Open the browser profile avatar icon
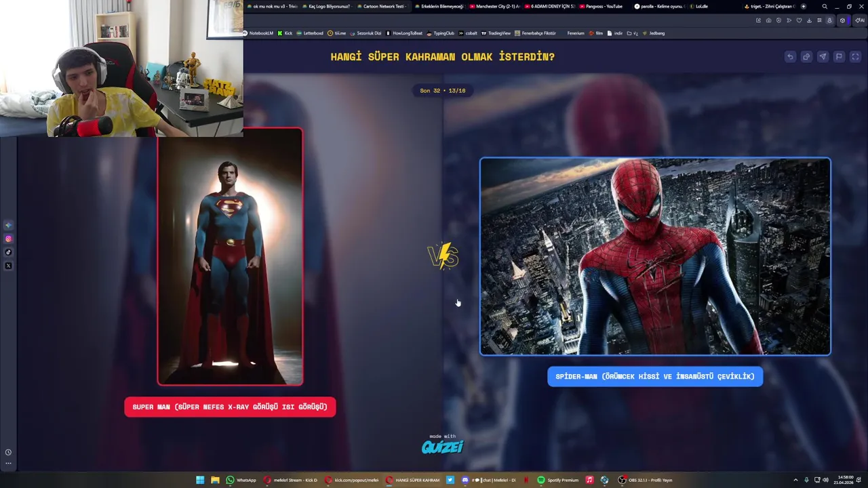 (829, 20)
